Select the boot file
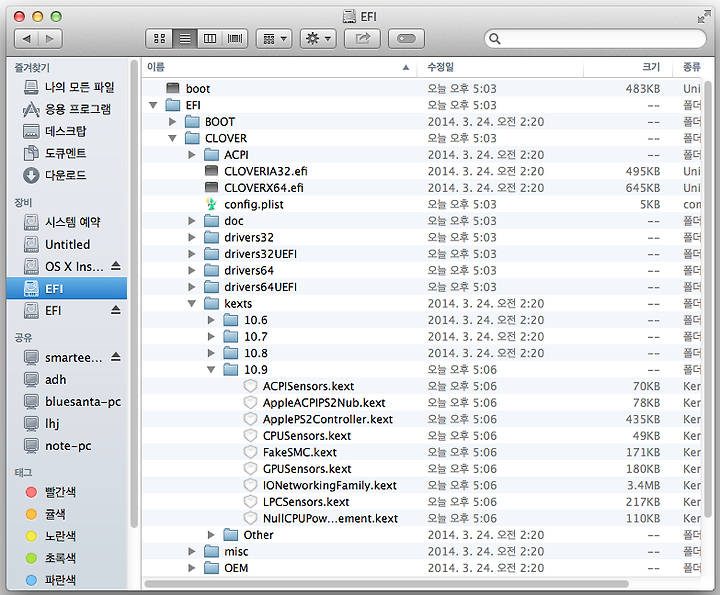This screenshot has height=595, width=720. point(198,89)
